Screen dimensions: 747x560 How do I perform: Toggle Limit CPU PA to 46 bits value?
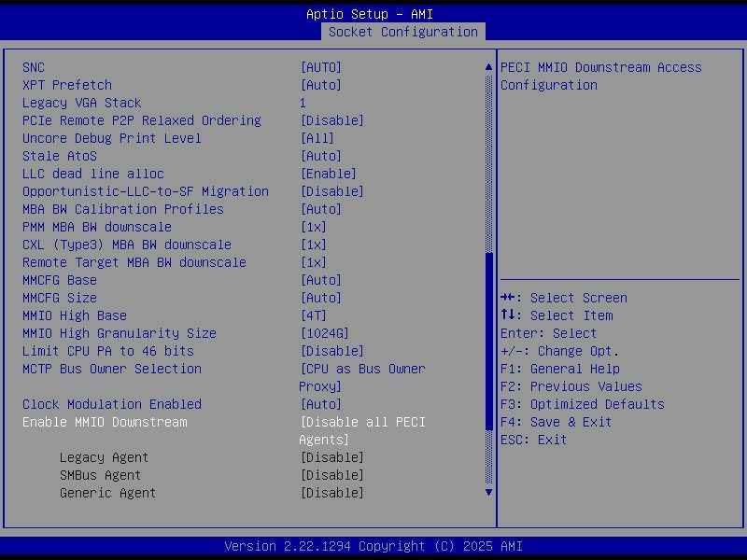point(332,351)
